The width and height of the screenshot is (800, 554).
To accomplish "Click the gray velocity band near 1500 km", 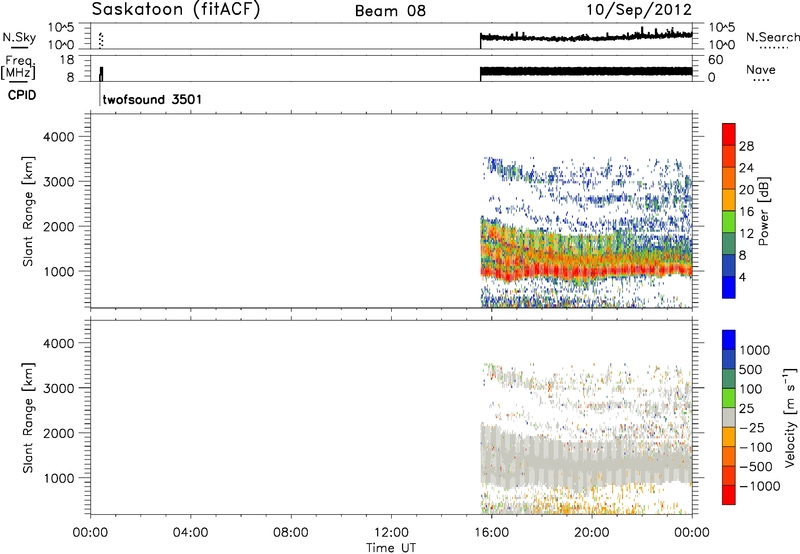I will 587,459.
